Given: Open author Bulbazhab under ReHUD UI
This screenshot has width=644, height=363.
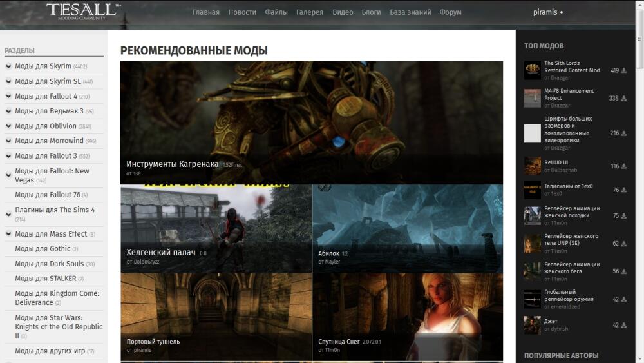Looking at the screenshot, I should 563,170.
